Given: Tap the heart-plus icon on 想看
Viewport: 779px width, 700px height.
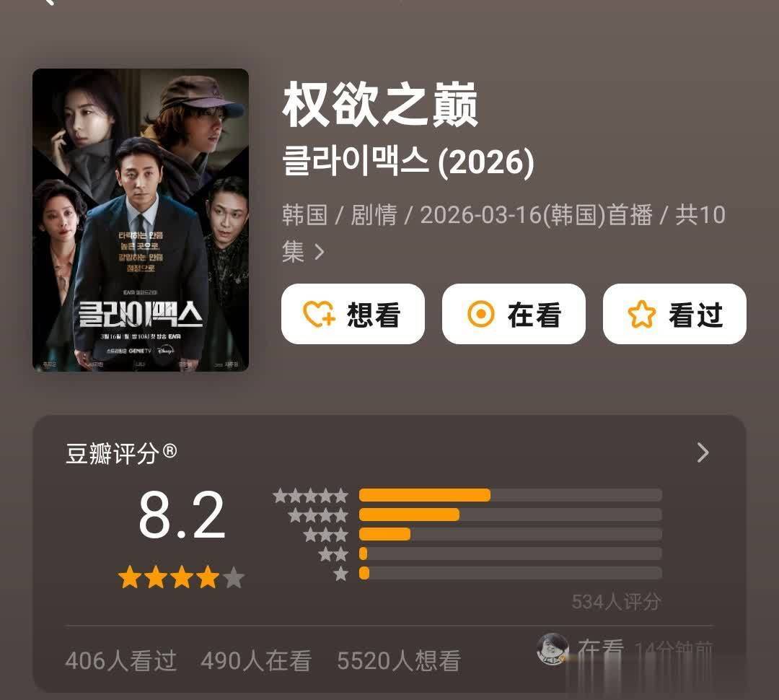Looking at the screenshot, I should click(x=319, y=315).
